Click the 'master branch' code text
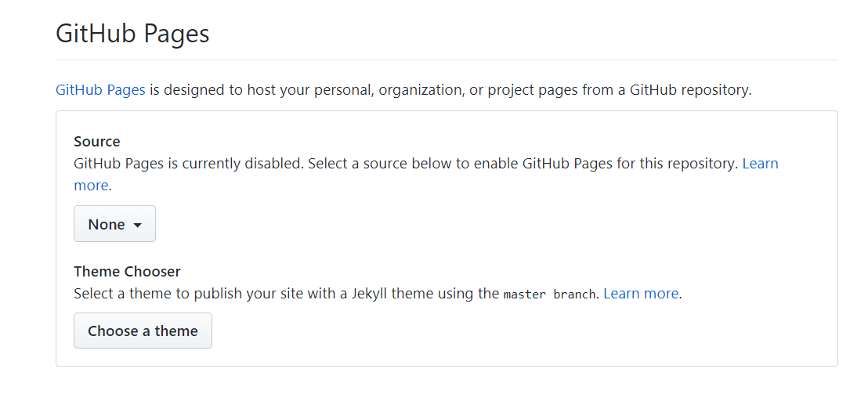 pos(550,295)
